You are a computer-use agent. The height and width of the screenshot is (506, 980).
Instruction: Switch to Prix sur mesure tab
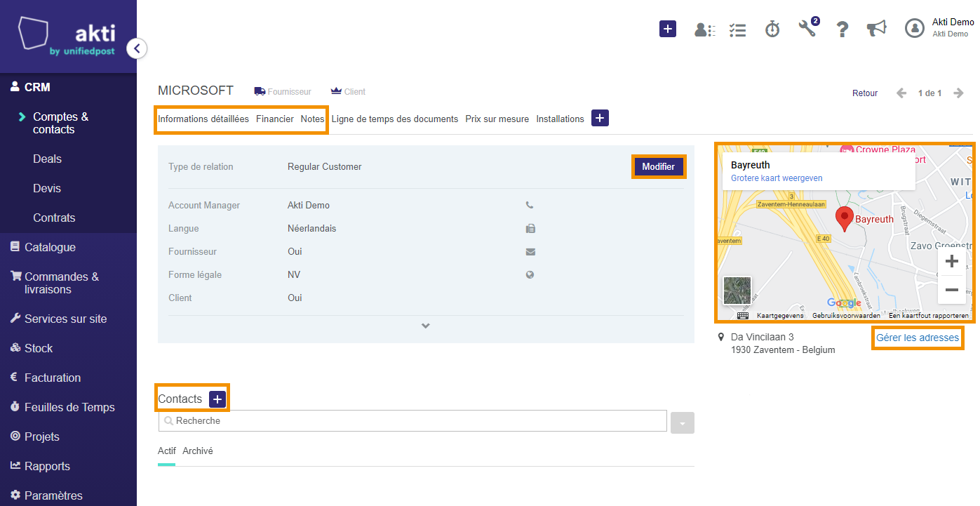[497, 119]
